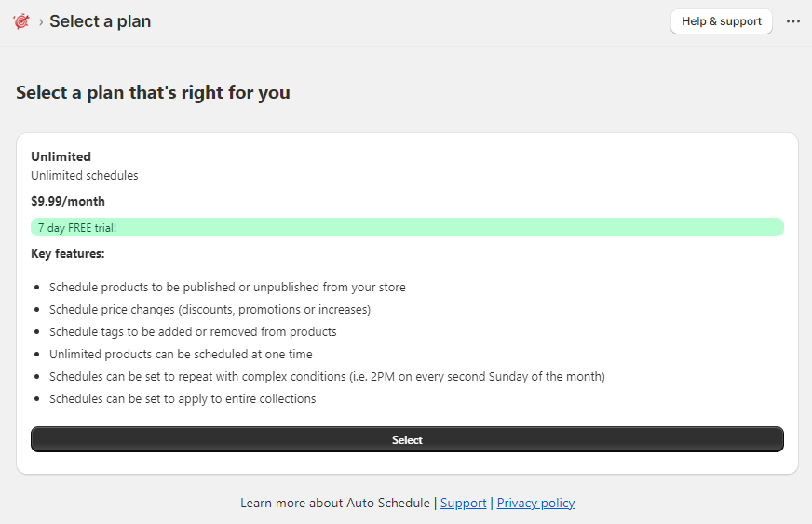This screenshot has width=812, height=524.
Task: Click the 'Schedule tags to be added' feature line
Action: [x=193, y=332]
